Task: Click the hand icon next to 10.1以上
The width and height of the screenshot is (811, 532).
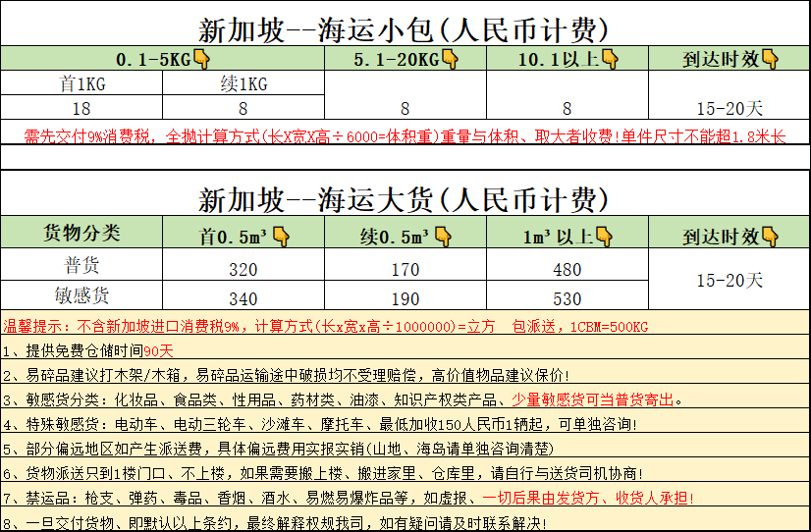Action: coord(610,60)
